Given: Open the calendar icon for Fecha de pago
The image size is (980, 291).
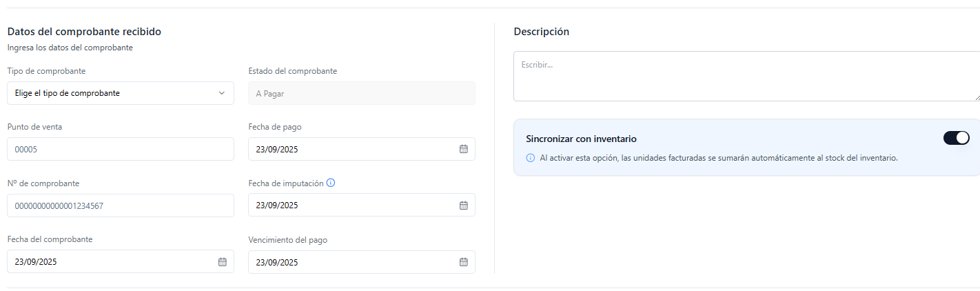Looking at the screenshot, I should (464, 149).
